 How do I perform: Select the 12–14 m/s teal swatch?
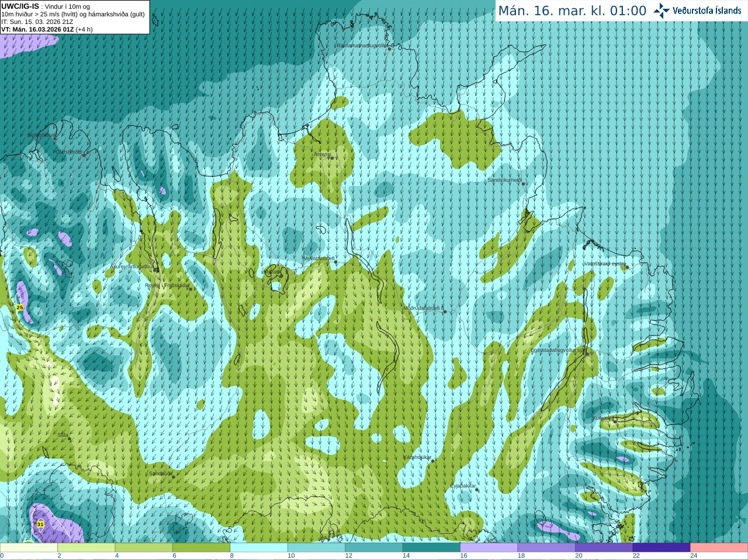[x=374, y=548]
